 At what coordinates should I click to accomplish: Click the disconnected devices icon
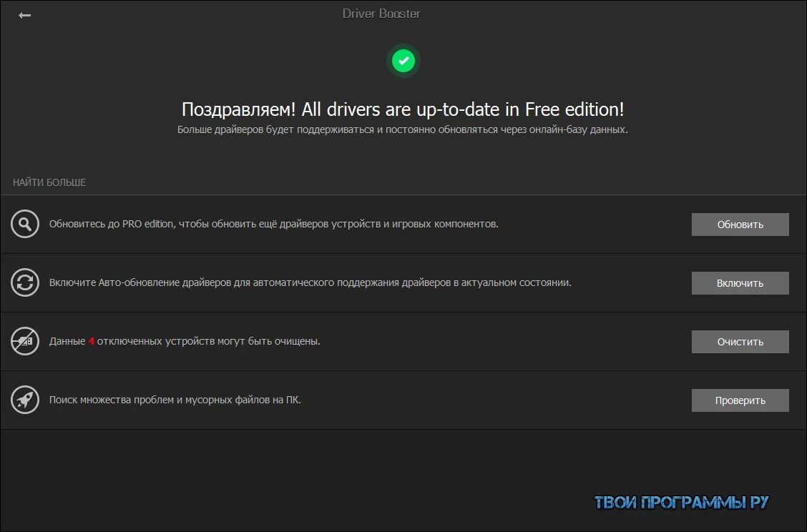(x=25, y=341)
